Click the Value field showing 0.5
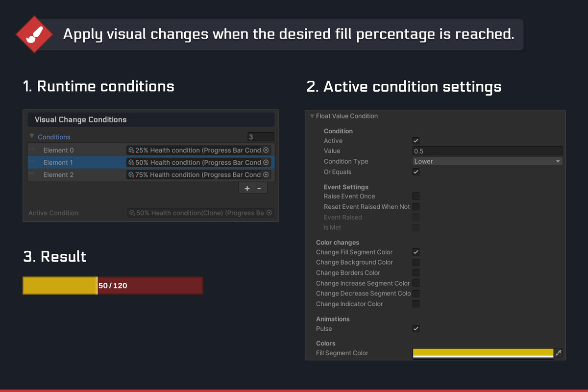Screen dimensions: 588x392 pos(488,151)
